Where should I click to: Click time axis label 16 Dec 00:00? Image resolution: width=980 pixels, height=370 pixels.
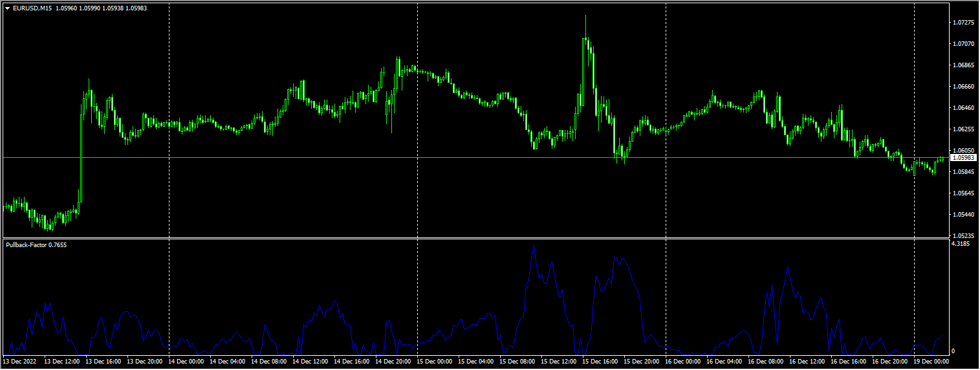point(684,362)
